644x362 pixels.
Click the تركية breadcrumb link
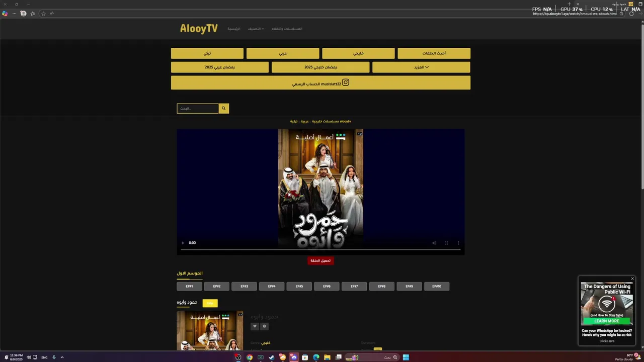pyautogui.click(x=294, y=121)
